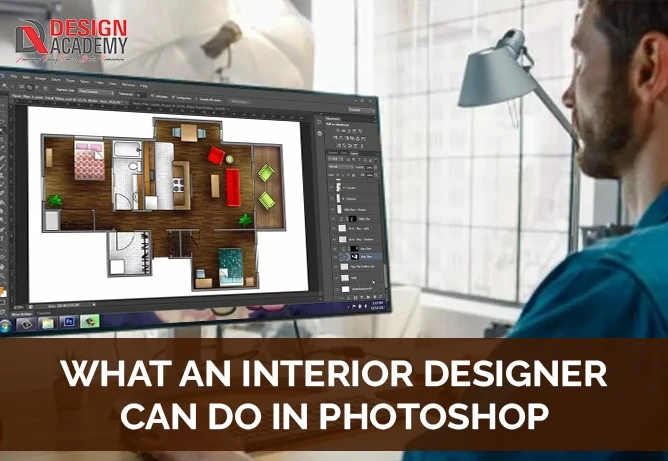Open the Window menu
This screenshot has height=461, width=668.
point(128,85)
